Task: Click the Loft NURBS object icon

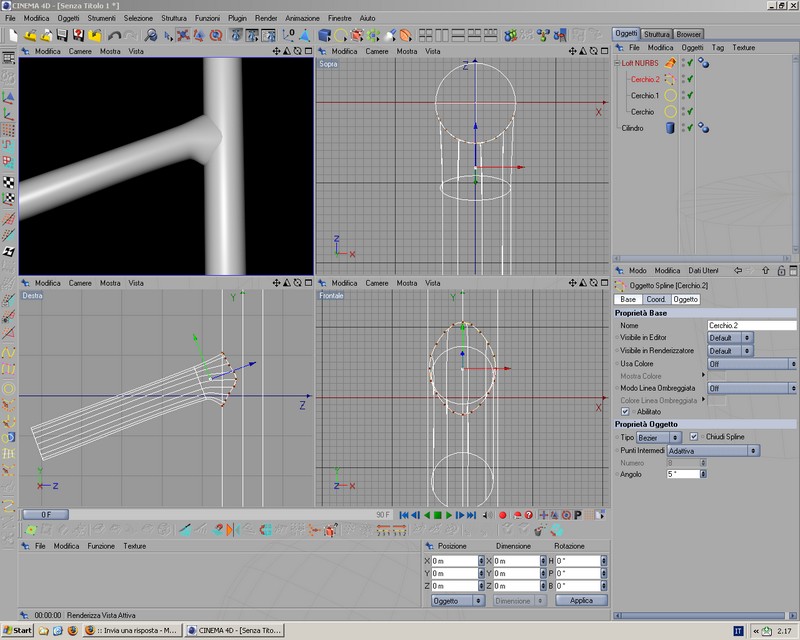Action: [671, 62]
